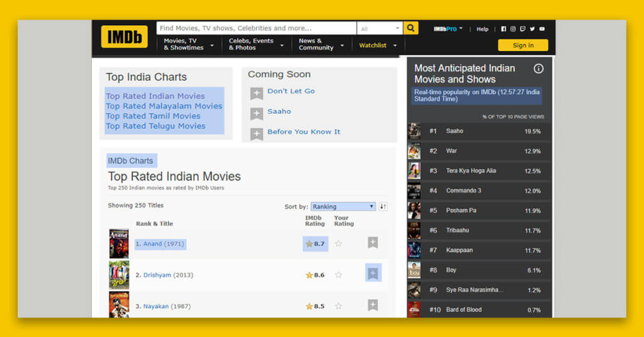Screen dimensions: 644x337
Task: Click the Anand movie poster
Action: click(x=119, y=244)
